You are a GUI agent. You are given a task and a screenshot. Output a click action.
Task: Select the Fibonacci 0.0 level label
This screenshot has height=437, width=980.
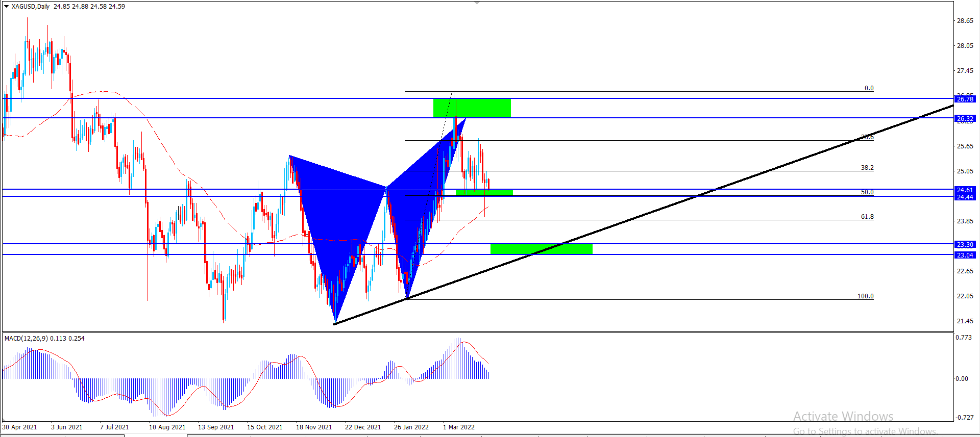(869, 88)
